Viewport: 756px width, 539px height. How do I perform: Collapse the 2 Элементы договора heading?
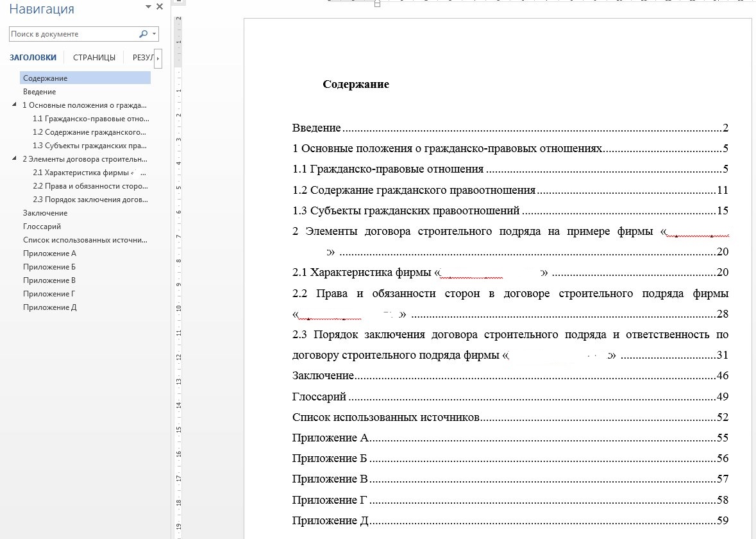(14, 158)
